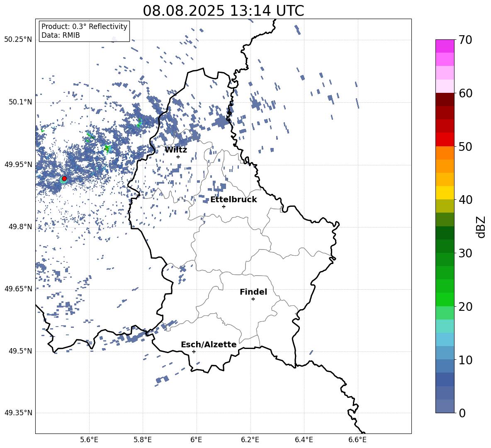Click the blue-grey 0 dBZ color band
491x448 pixels.
point(445,406)
